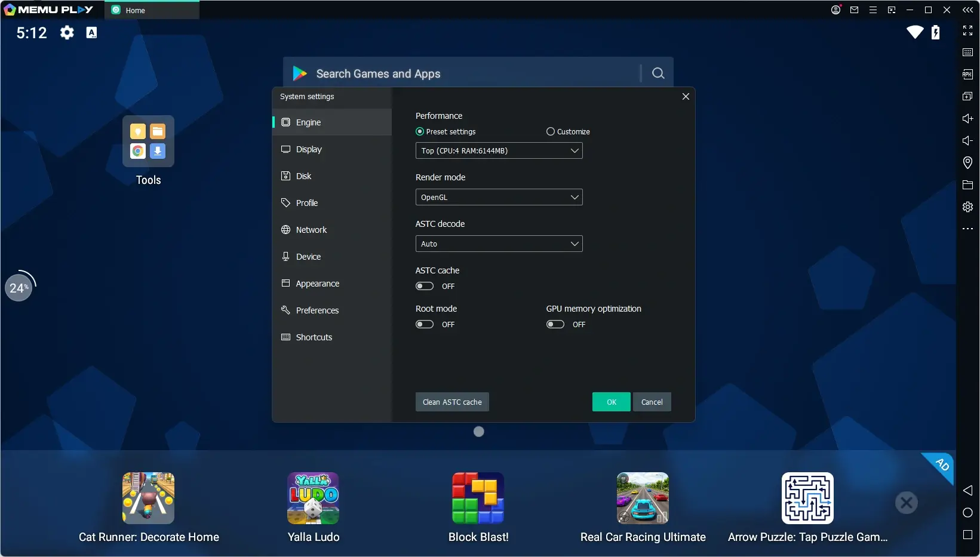Open the multi-instance manager icon
Screen dimensions: 980x557
(967, 96)
